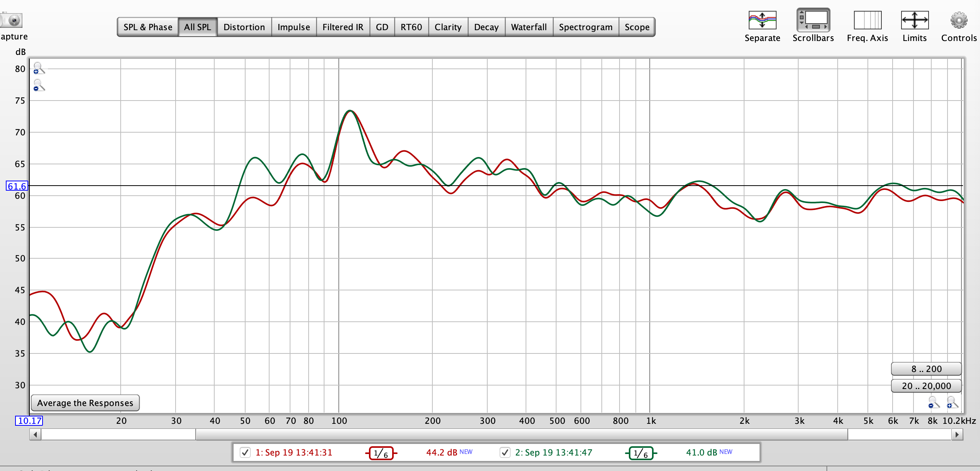Uncheck measurement 2 Sep 19 13:41:47
The height and width of the screenshot is (471, 980).
(505, 452)
